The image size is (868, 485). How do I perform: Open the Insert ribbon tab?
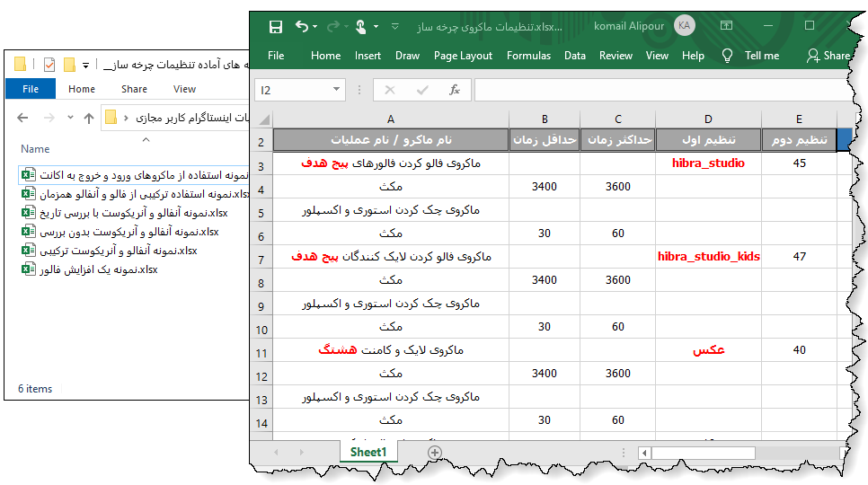(x=368, y=56)
